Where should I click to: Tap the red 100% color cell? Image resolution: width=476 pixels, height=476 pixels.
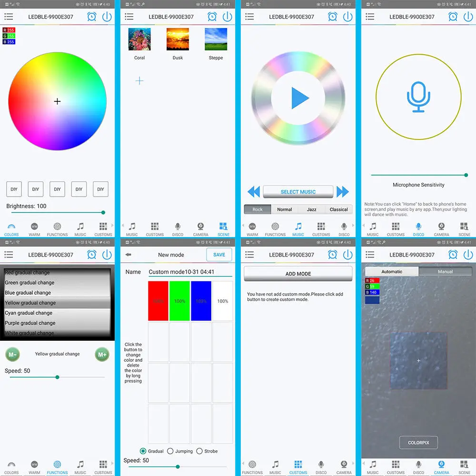tap(158, 301)
